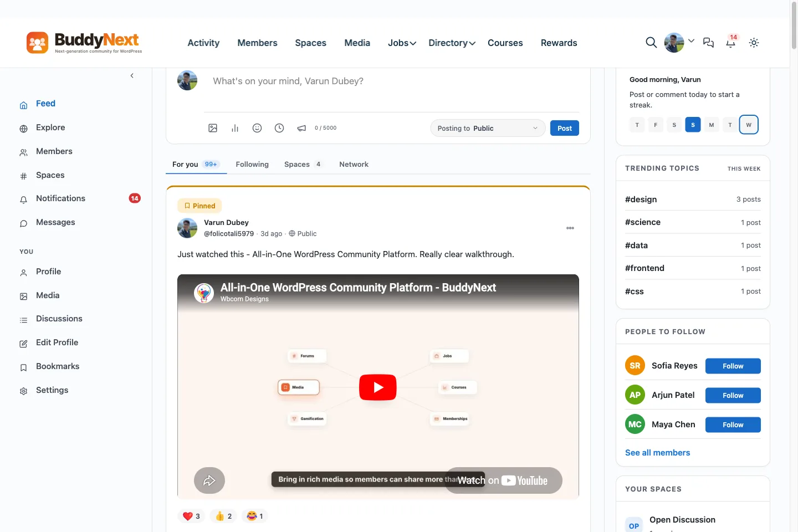798x532 pixels.
Task: Click the megaphone announcement icon
Action: click(x=301, y=128)
